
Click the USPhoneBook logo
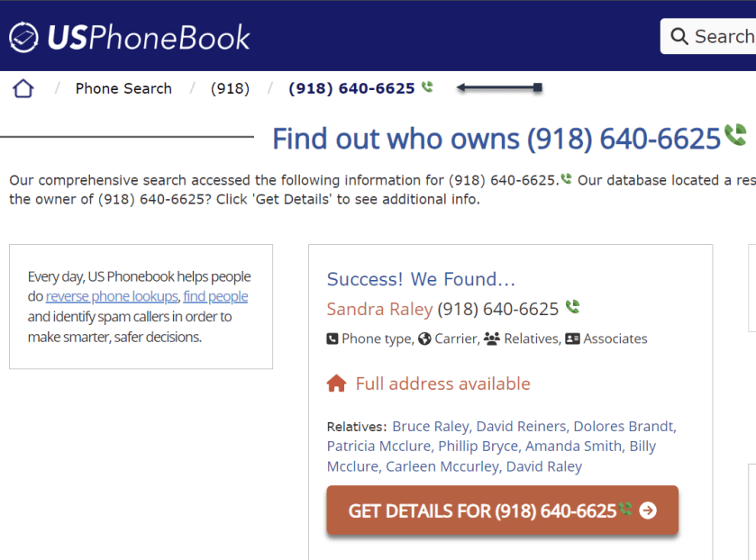click(130, 37)
